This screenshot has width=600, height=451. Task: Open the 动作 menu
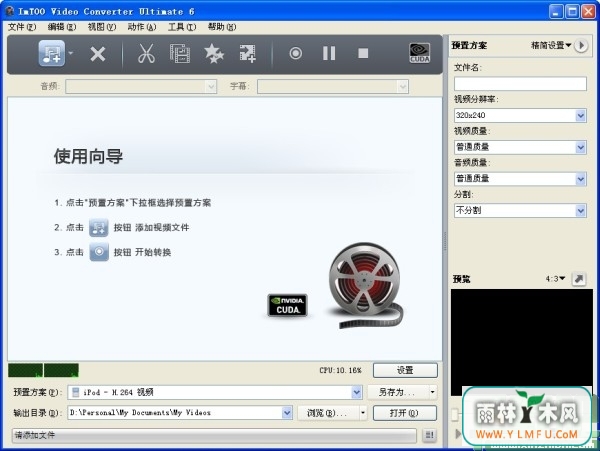(x=142, y=27)
